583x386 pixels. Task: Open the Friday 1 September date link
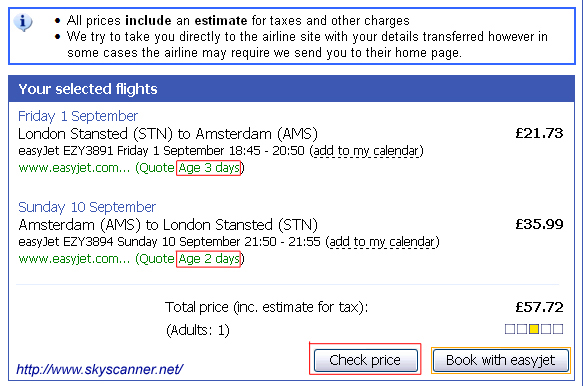78,116
